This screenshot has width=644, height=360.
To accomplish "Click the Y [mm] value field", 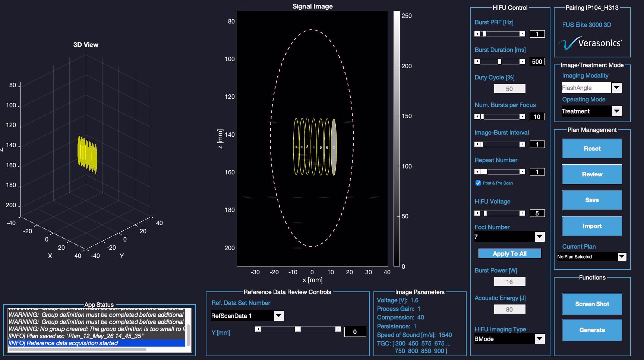I will (x=355, y=332).
